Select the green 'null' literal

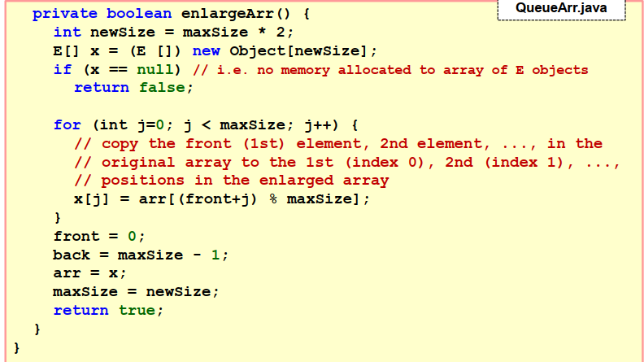[154, 69]
